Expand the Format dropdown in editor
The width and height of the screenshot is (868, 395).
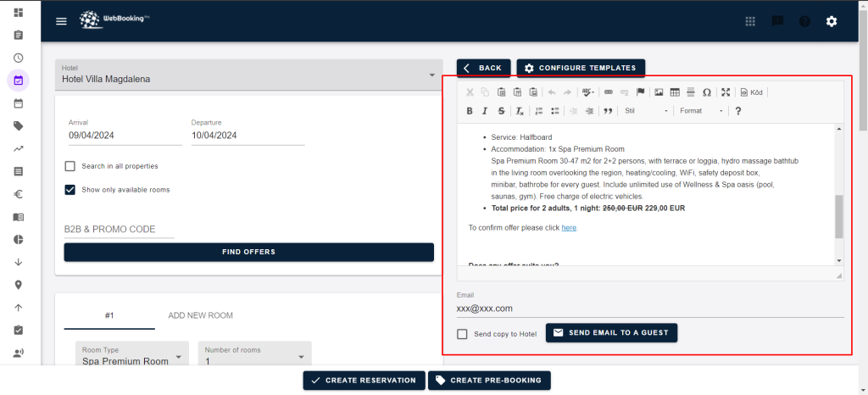[702, 111]
